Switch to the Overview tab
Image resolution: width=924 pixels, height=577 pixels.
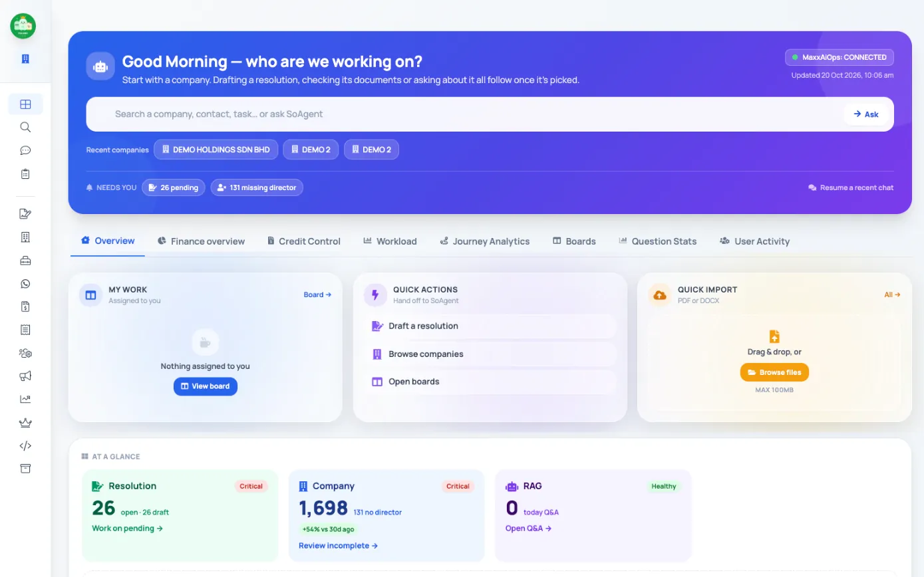[108, 241]
